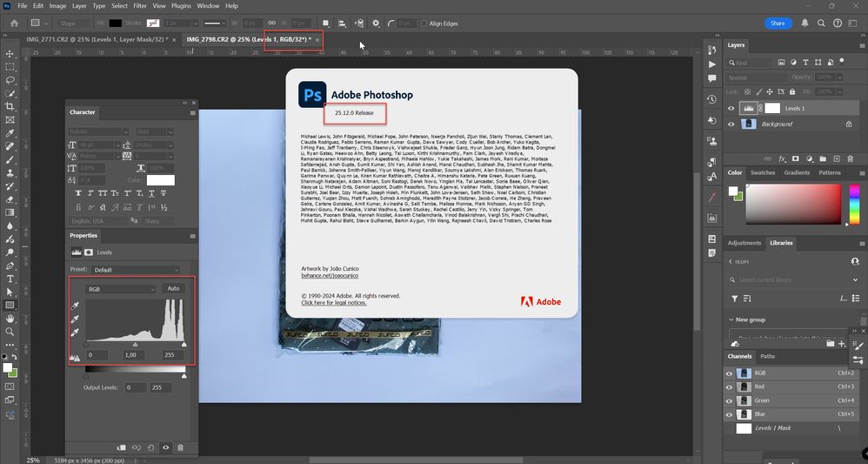Click the Auto button in Levels
The width and height of the screenshot is (868, 464).
(173, 288)
